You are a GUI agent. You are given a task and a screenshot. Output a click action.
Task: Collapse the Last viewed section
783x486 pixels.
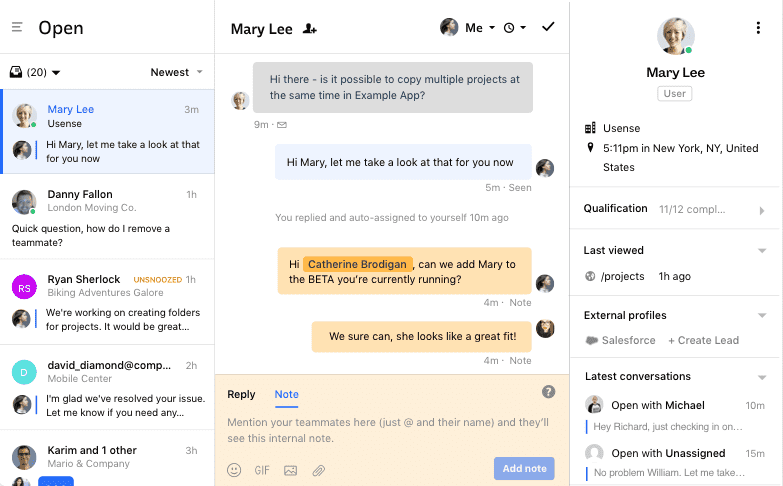[x=762, y=250]
